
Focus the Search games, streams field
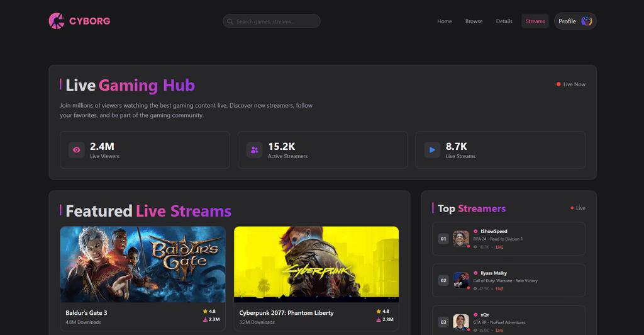272,21
